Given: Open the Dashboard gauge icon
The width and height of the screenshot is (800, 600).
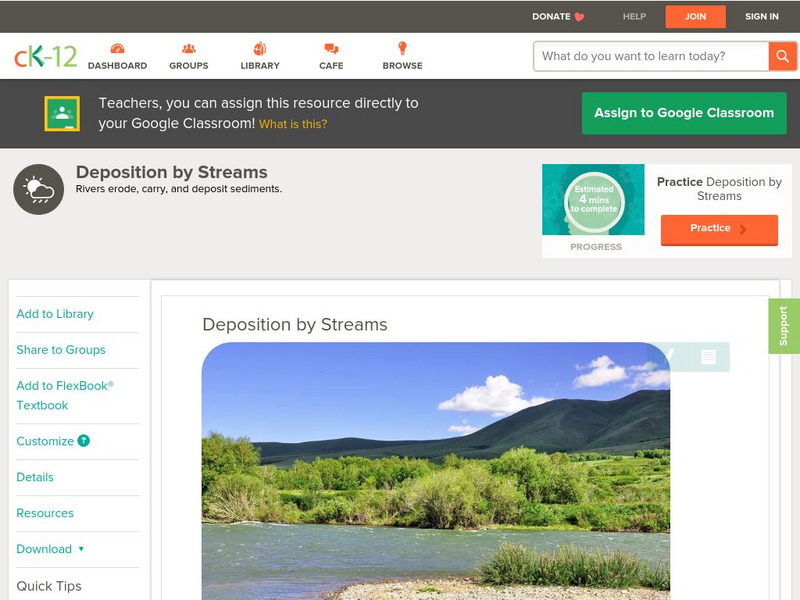Looking at the screenshot, I should [117, 48].
